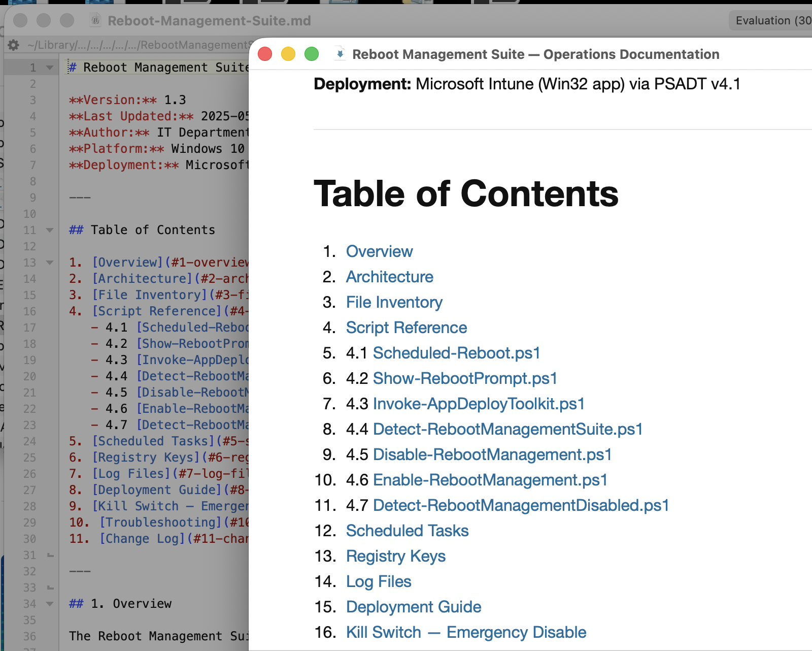812x651 pixels.
Task: Click the "The Reboot Management Su" line in the editor
Action: pyautogui.click(x=159, y=636)
